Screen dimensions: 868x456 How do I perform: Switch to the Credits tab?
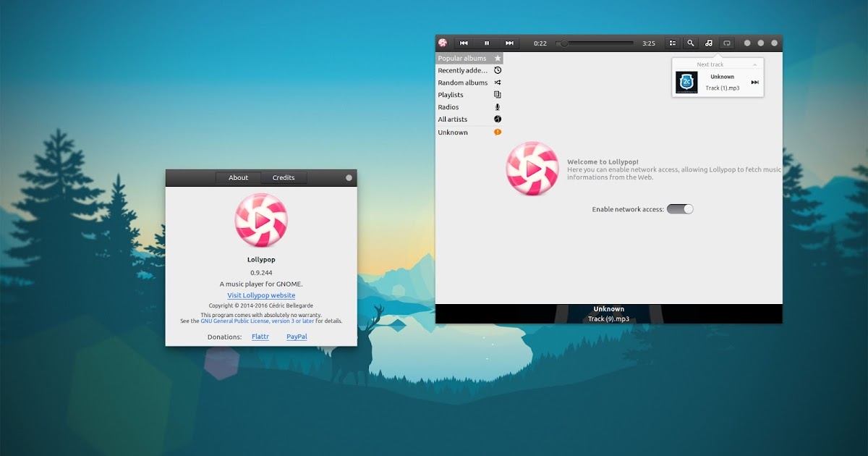[x=284, y=177]
